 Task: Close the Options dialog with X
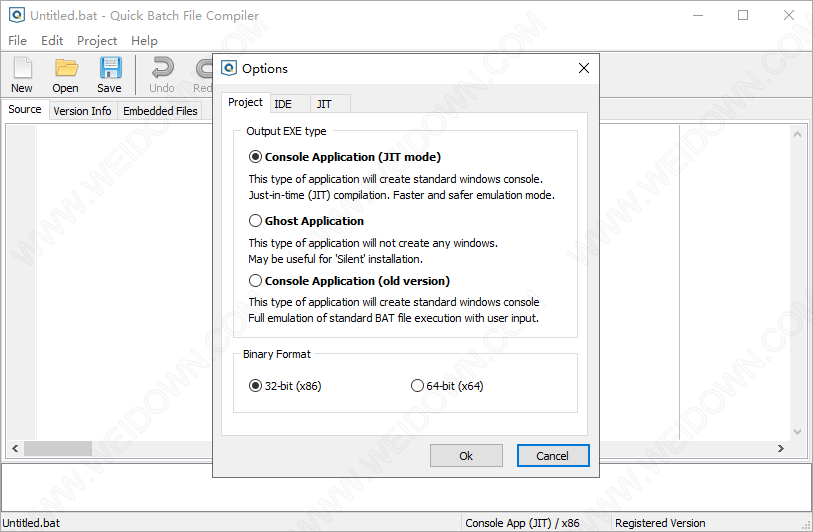pyautogui.click(x=584, y=68)
